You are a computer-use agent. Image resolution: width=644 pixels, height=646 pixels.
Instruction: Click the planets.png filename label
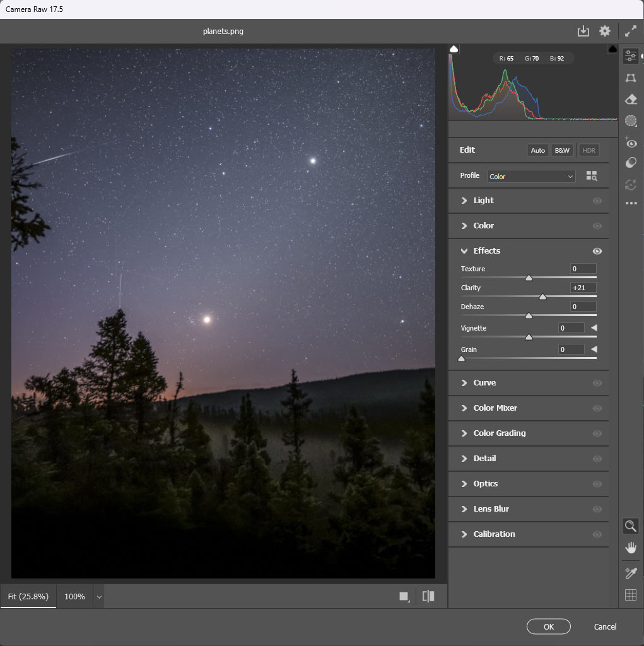click(223, 30)
